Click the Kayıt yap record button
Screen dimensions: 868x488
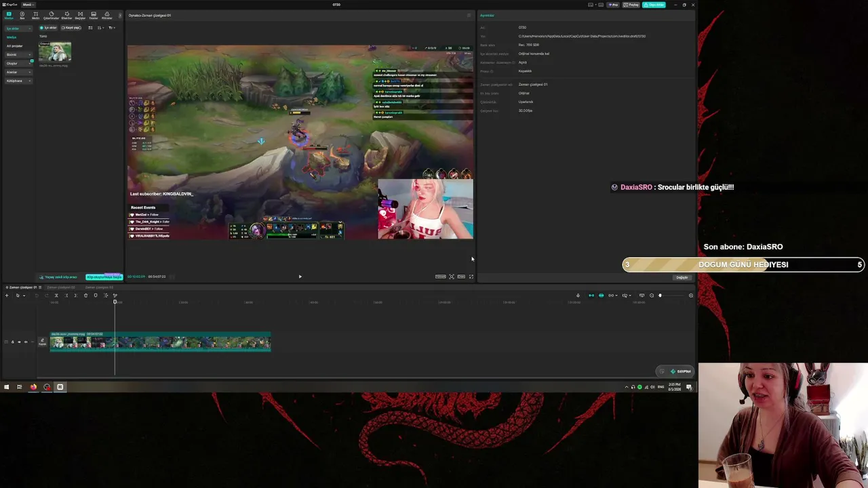click(71, 28)
